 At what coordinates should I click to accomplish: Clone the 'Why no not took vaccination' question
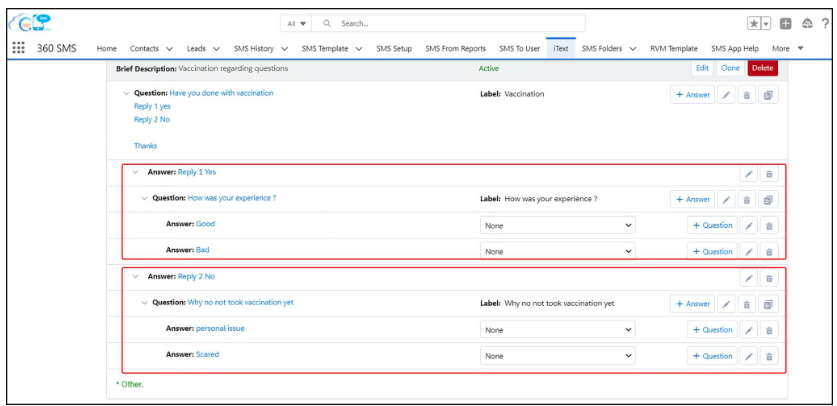768,304
